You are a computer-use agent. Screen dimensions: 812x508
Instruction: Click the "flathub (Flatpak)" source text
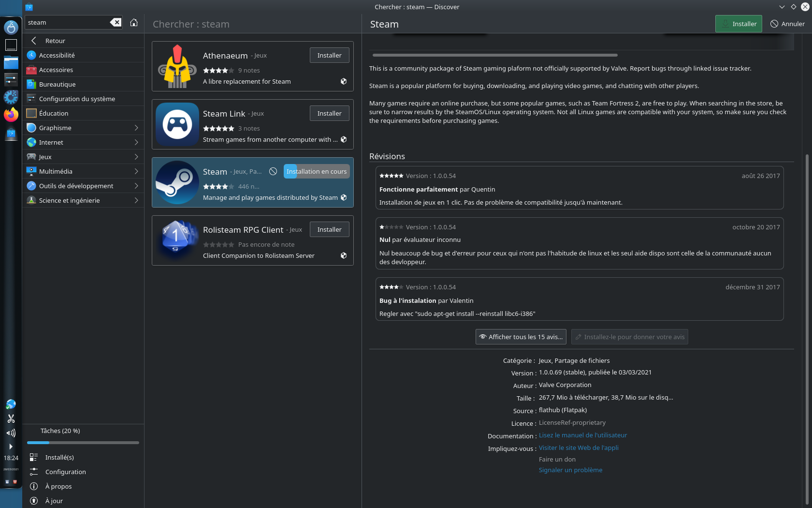[x=563, y=410]
